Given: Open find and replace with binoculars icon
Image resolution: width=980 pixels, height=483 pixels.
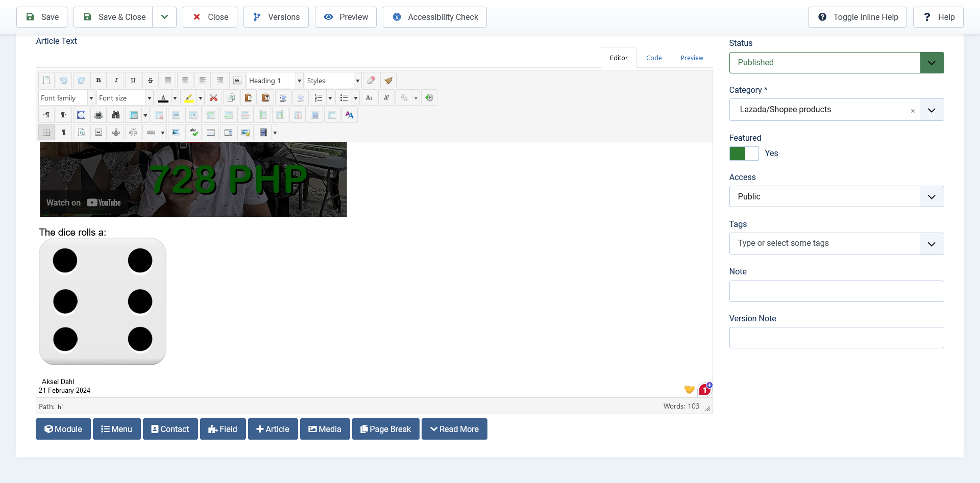Looking at the screenshot, I should 116,115.
